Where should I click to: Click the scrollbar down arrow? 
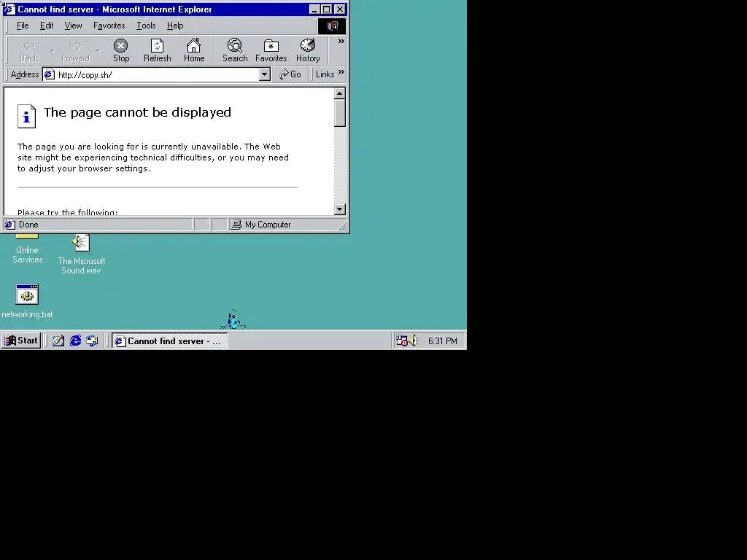(x=340, y=209)
